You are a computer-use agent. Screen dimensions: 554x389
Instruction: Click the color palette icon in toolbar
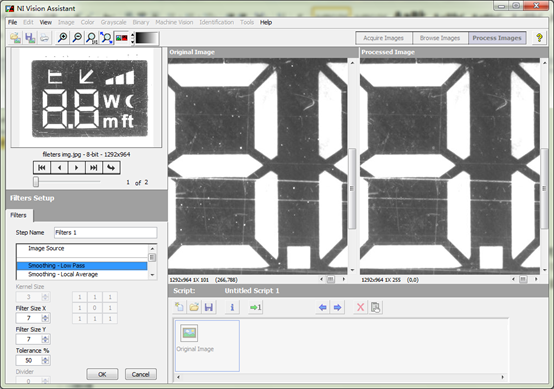pyautogui.click(x=122, y=38)
